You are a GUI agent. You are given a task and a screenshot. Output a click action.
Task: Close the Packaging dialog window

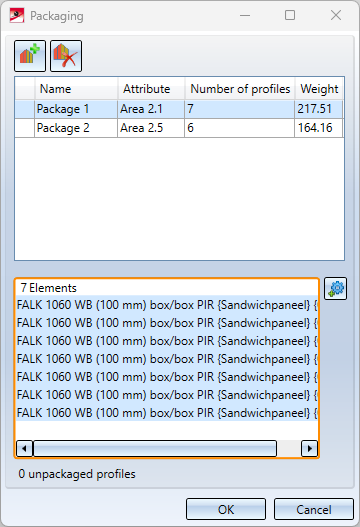click(x=336, y=15)
